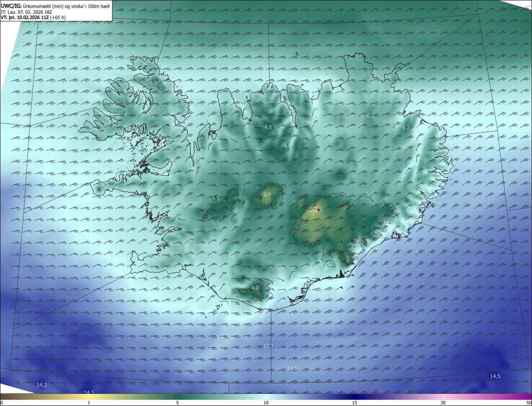Click the 4.8 value label on the map
Viewport: 532px width, 406px height.
[268, 127]
